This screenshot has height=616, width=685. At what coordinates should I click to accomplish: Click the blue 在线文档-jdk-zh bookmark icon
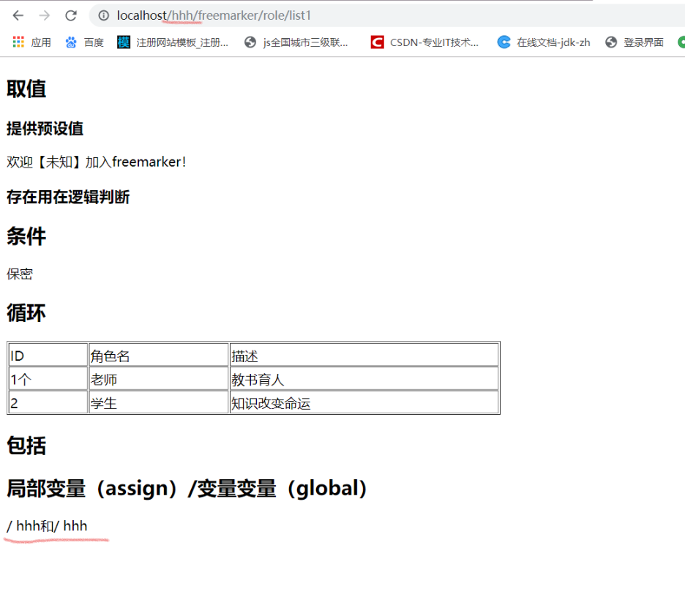[x=504, y=42]
